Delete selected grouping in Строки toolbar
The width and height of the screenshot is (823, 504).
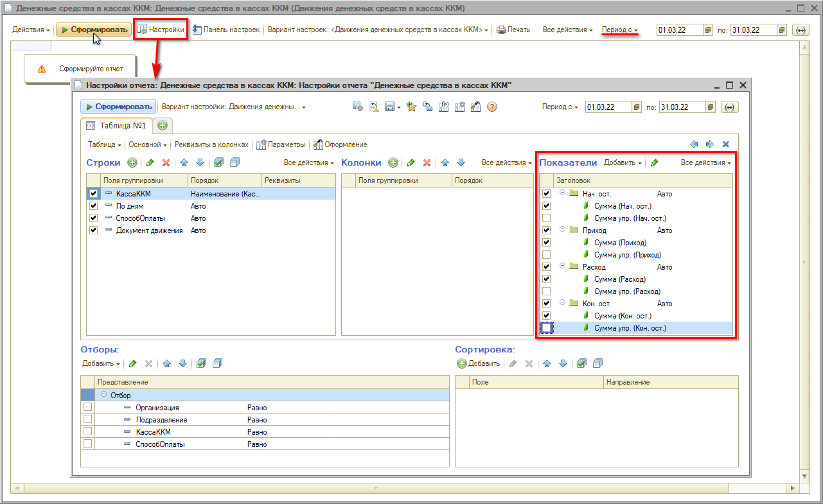pyautogui.click(x=166, y=163)
